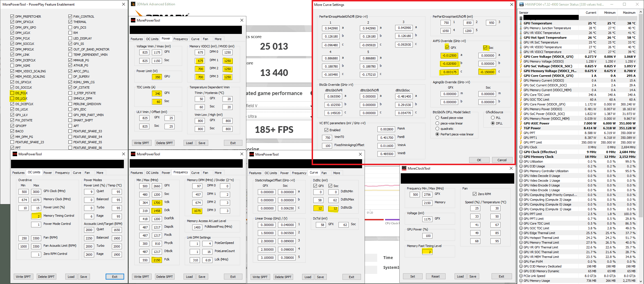Viewport: 644px width, 284px height.
Task: Edit GFX Clock max field showing 3000
Action: (36, 192)
